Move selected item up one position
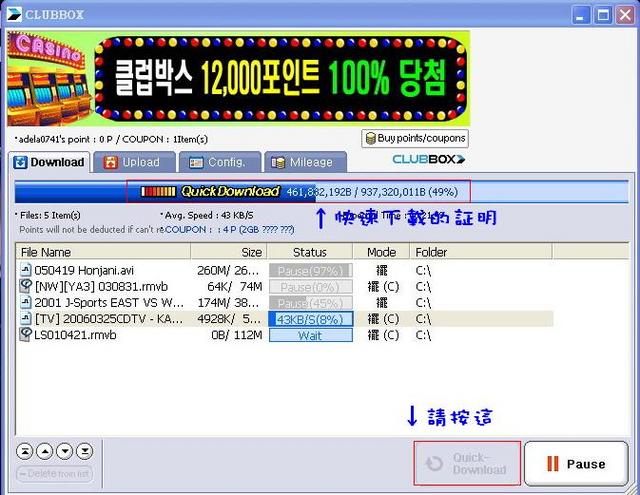This screenshot has height=495, width=640. 45,451
